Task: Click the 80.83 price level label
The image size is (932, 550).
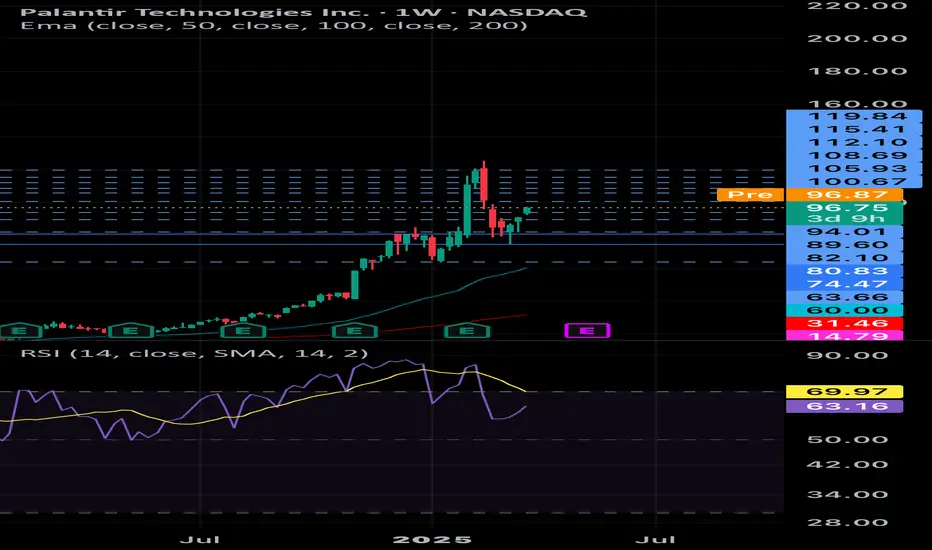Action: 844,271
